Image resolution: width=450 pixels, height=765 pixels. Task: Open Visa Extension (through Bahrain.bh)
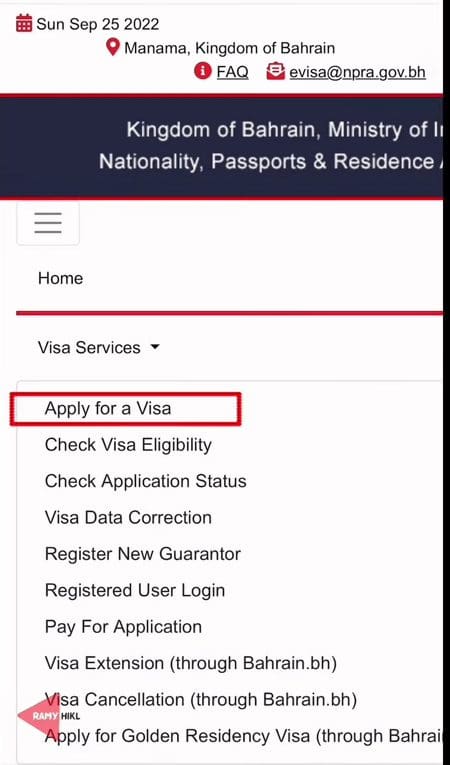click(x=190, y=663)
